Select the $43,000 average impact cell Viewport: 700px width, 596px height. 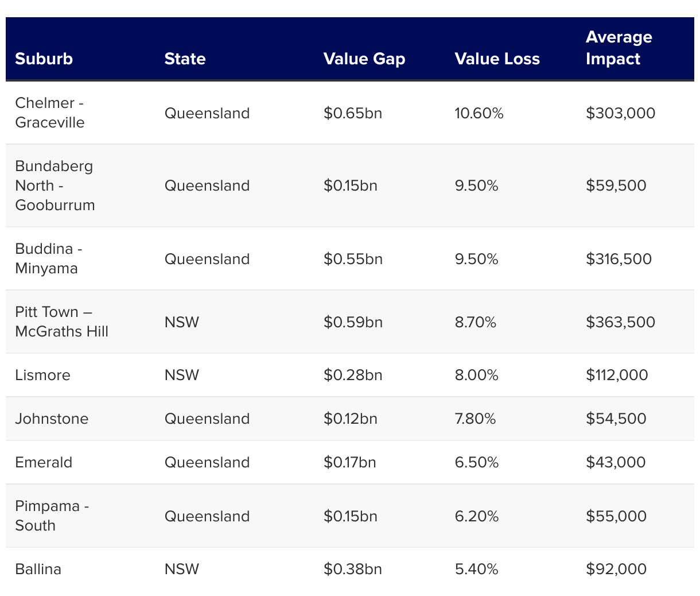[616, 462]
